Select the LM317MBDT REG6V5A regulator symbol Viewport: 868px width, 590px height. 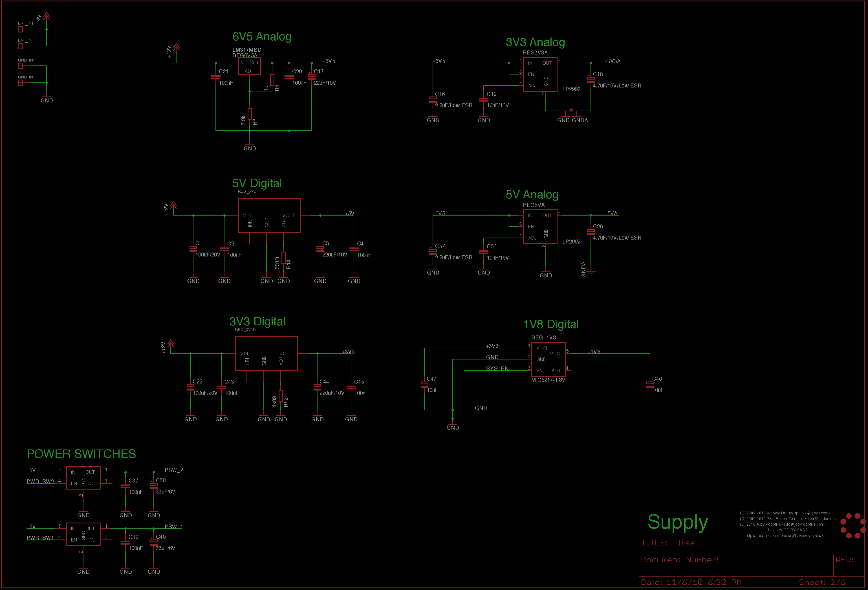pos(250,66)
